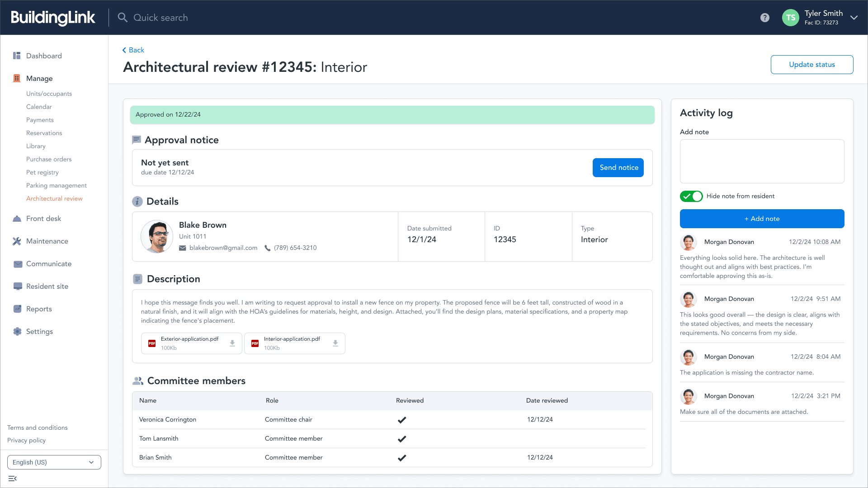Toggle Hide note from resident switch
Image resolution: width=868 pixels, height=488 pixels.
click(x=691, y=196)
